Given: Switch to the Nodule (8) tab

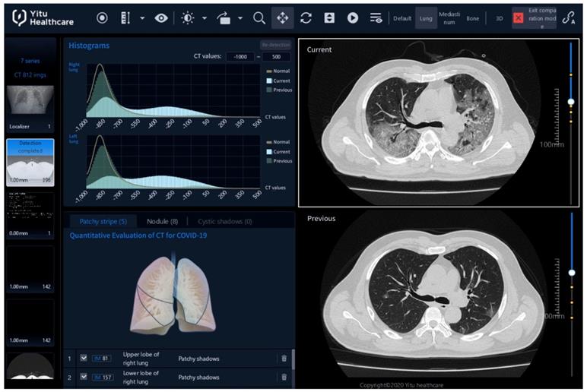Looking at the screenshot, I should click(x=163, y=221).
